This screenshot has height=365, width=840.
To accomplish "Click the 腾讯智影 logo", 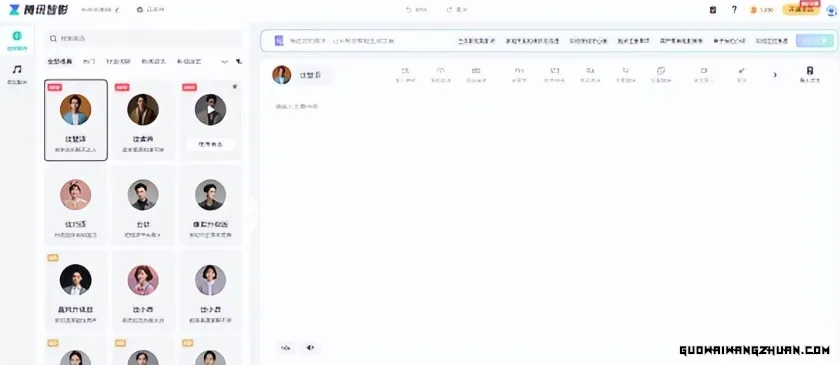I will [38, 9].
